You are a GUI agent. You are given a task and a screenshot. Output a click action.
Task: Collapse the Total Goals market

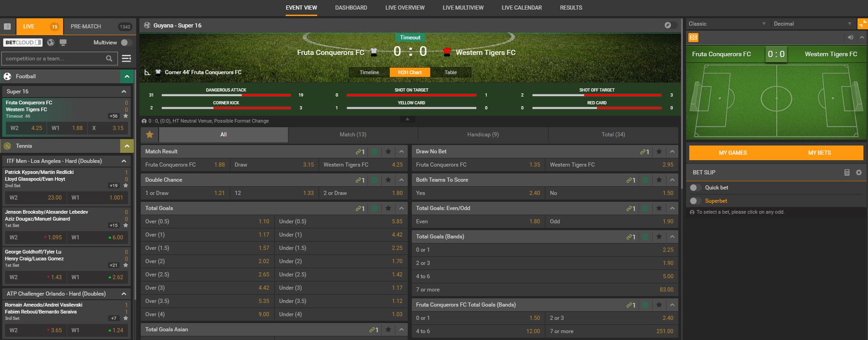coord(401,208)
